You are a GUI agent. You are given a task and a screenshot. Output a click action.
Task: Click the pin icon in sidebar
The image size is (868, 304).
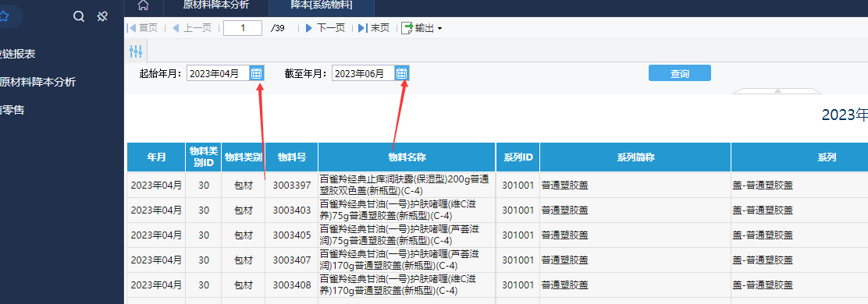click(101, 16)
